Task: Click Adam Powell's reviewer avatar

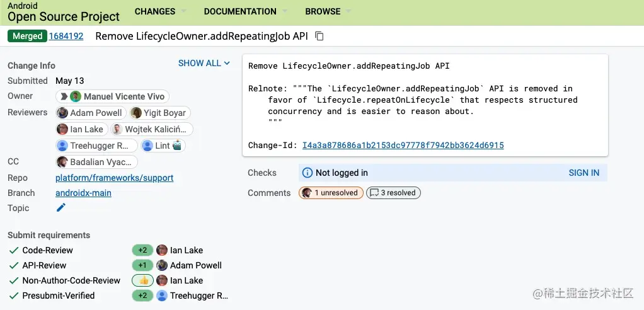Action: click(x=62, y=113)
